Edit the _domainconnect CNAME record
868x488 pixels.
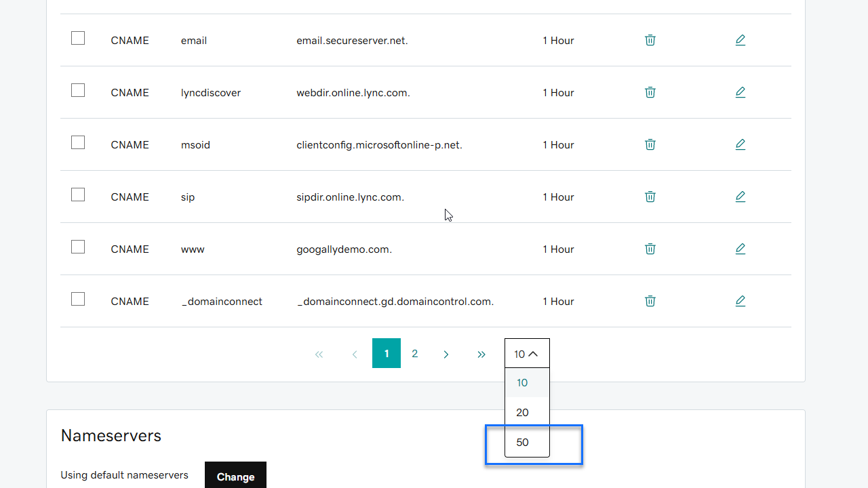(741, 301)
